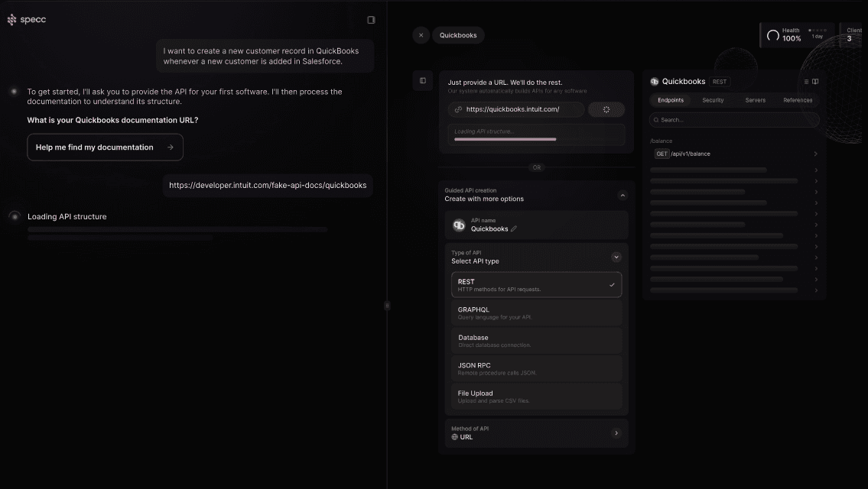Click the Quickbooks logo beside API name
The width and height of the screenshot is (868, 489).
[x=459, y=225]
